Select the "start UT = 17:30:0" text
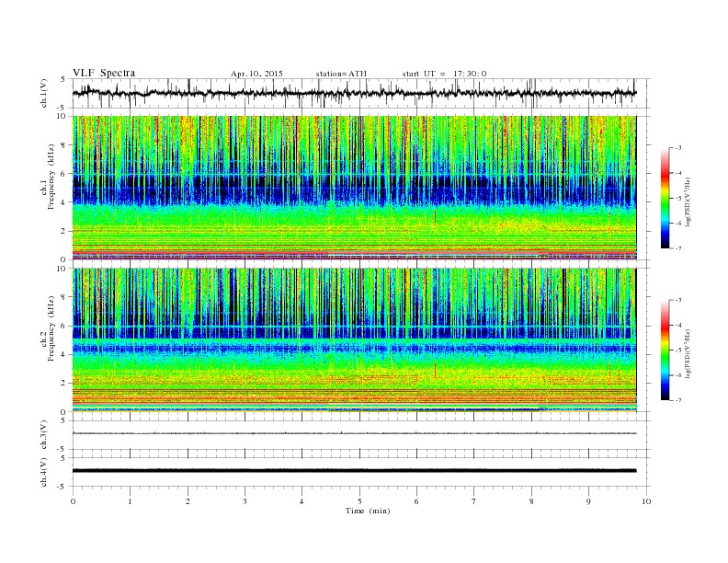 pos(444,74)
